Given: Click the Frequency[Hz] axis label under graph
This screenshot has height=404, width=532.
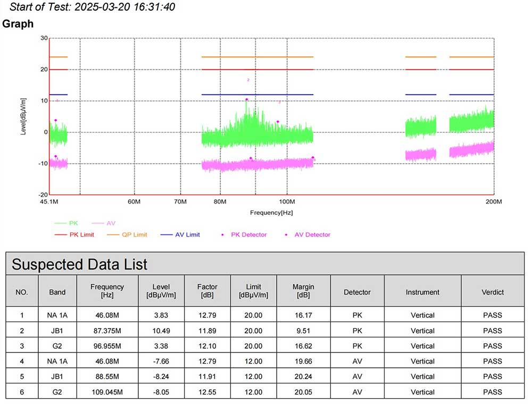Looking at the screenshot, I should [x=271, y=213].
